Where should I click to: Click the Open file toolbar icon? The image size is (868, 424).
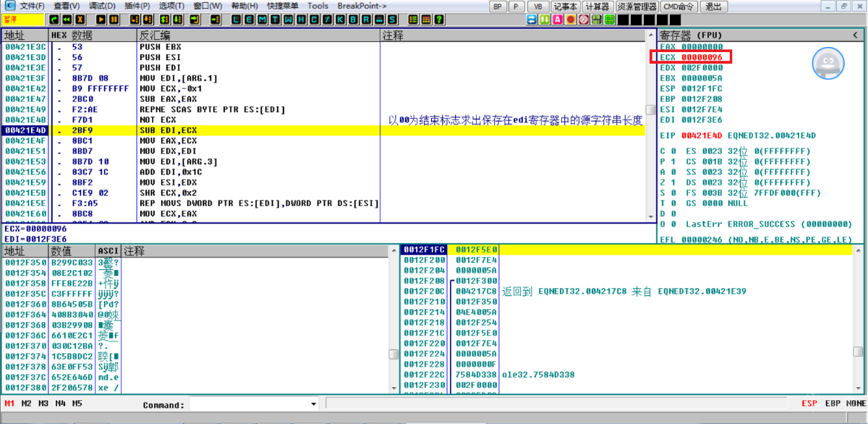pyautogui.click(x=54, y=19)
